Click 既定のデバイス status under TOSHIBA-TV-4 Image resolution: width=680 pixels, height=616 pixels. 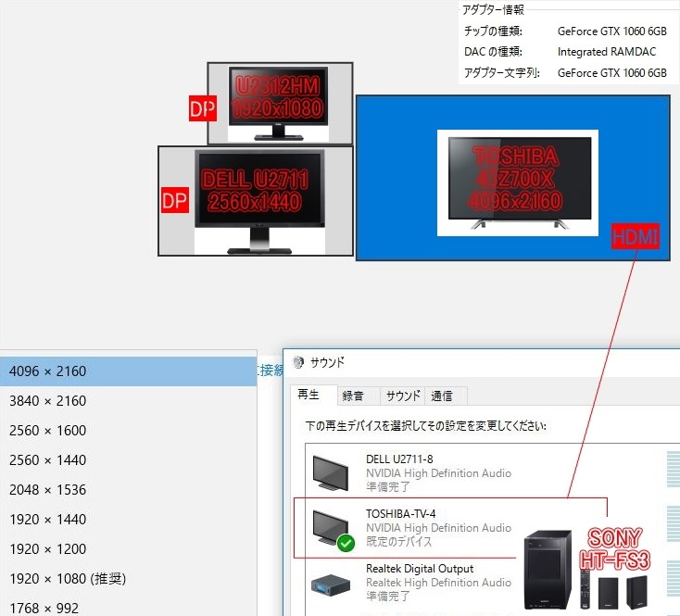399,542
